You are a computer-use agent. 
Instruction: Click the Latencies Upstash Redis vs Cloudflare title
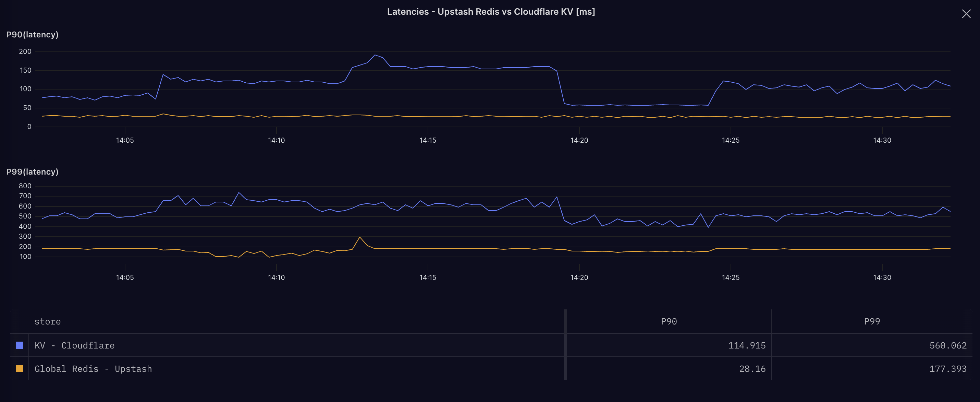[x=491, y=12]
